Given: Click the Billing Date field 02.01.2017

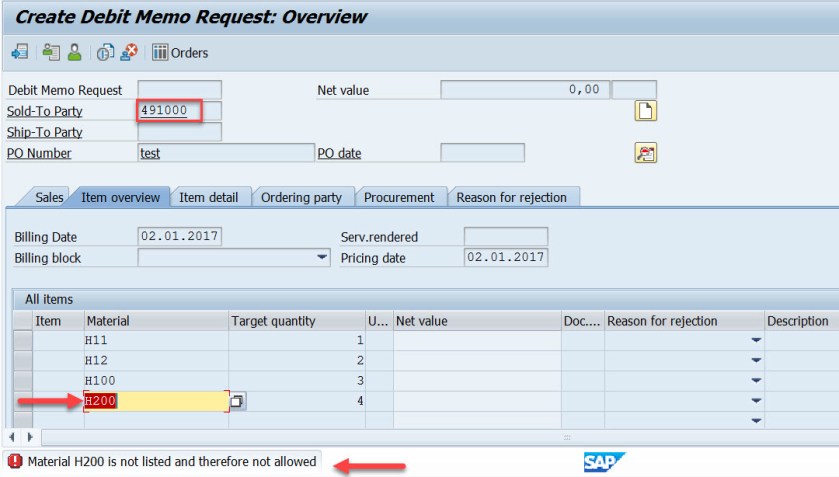Looking at the screenshot, I should pyautogui.click(x=179, y=236).
